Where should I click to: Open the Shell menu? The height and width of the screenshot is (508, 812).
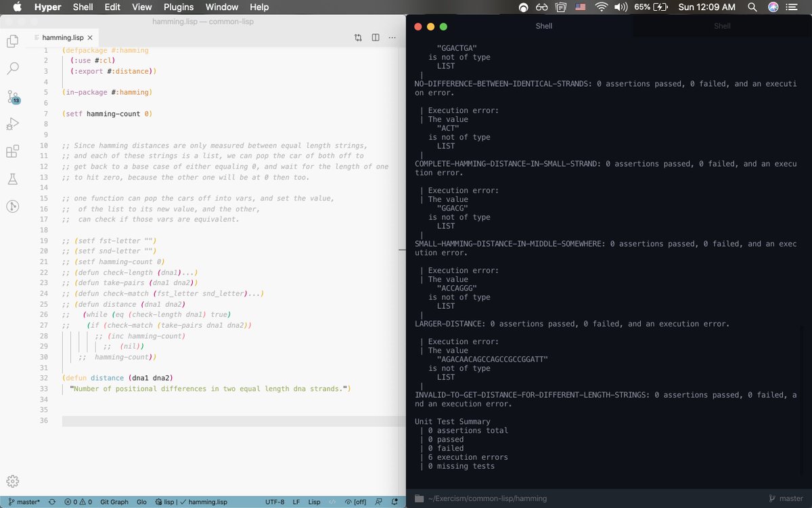[83, 7]
